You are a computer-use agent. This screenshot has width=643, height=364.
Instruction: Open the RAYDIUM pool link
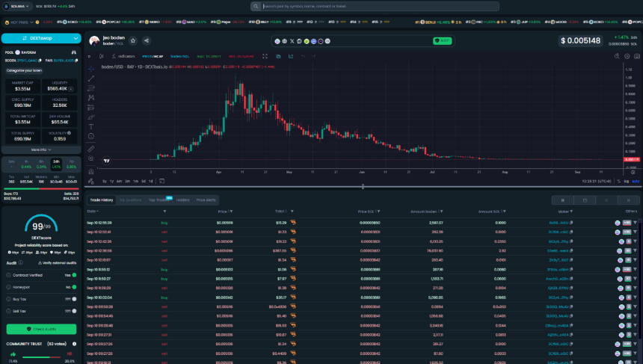25,52
